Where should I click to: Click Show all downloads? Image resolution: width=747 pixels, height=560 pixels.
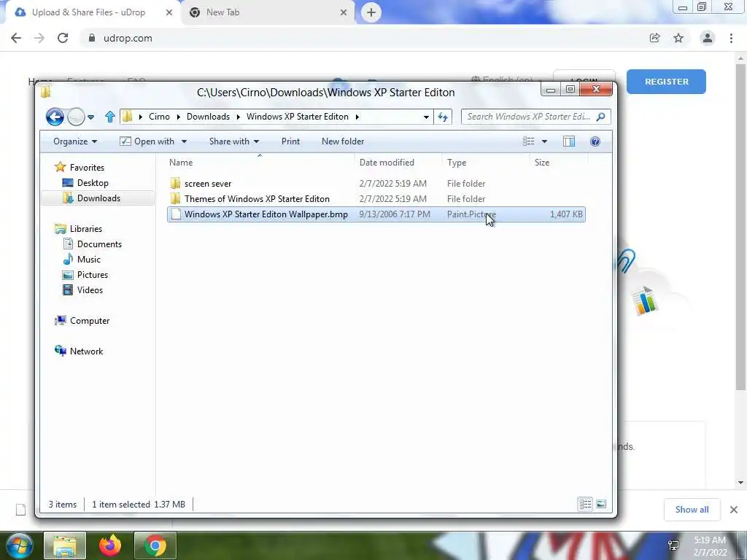(692, 510)
